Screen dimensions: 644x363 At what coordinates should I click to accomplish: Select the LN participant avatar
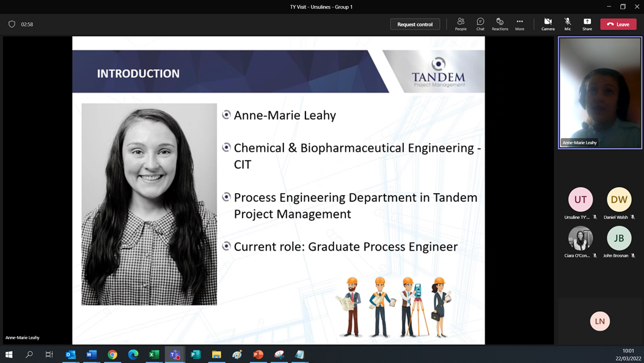(x=600, y=321)
